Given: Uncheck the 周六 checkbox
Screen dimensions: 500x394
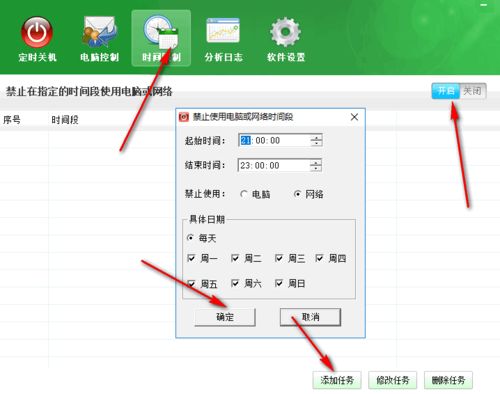Looking at the screenshot, I should point(235,284).
